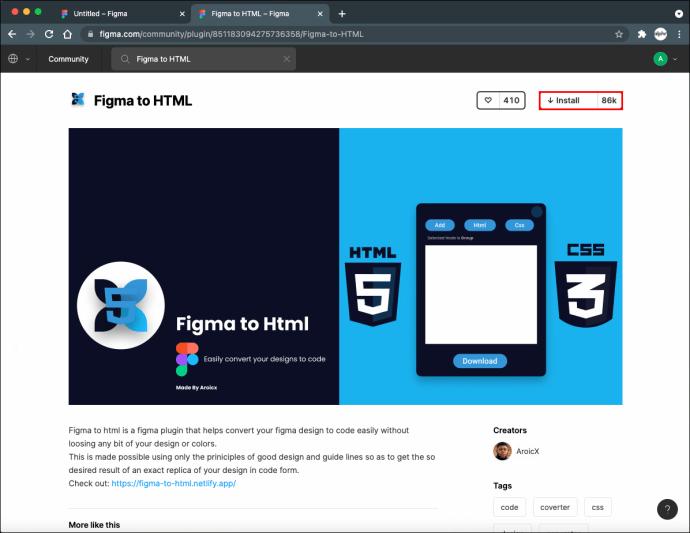Open the figma-to-html.netlify.app link
This screenshot has height=533, width=690.
point(173,483)
